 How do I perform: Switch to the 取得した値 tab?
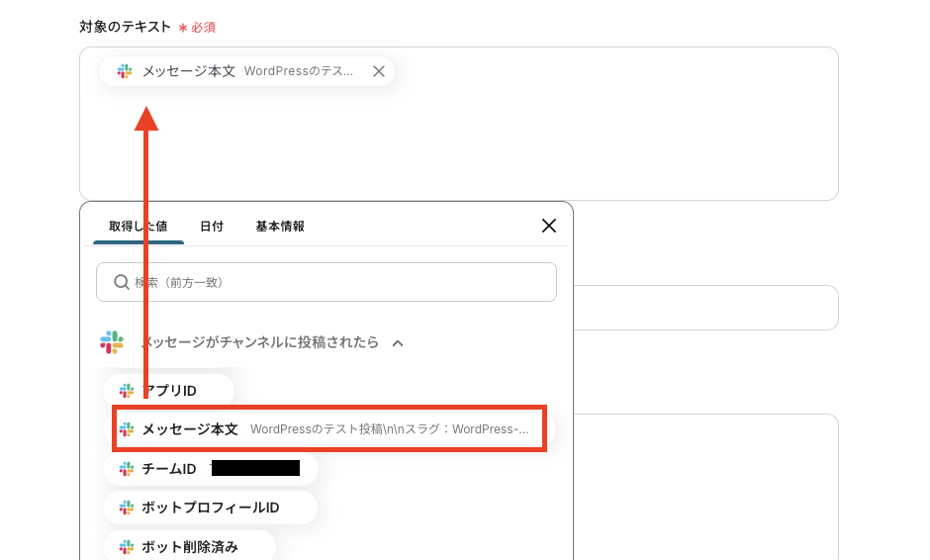(139, 226)
